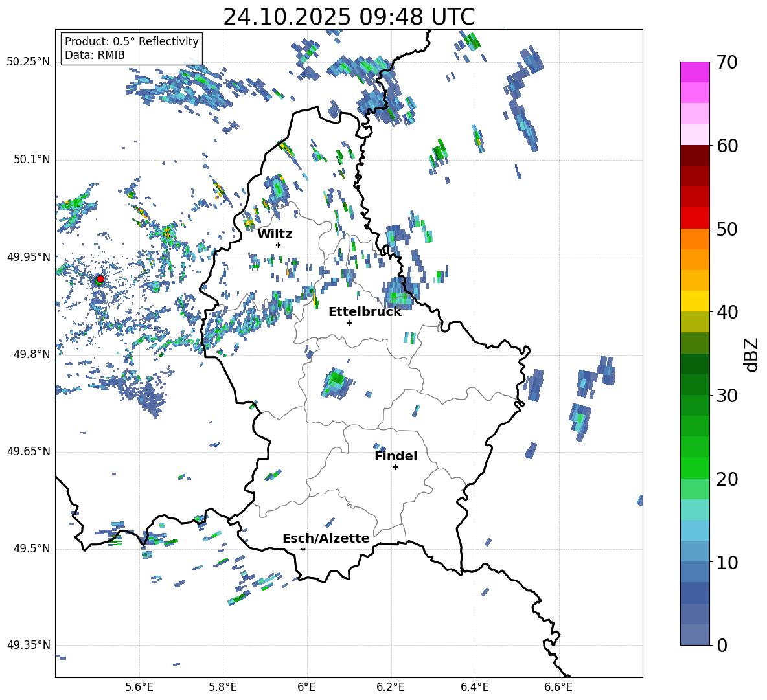This screenshot has width=767, height=700.
Task: Click the 50 tick on colorbar
Action: [726, 229]
